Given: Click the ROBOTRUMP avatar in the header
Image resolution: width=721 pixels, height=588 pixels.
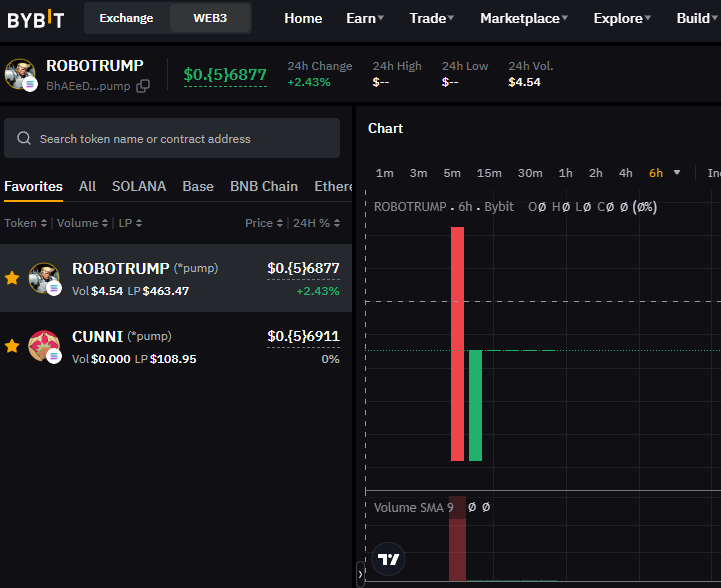Looking at the screenshot, I should tap(20, 74).
